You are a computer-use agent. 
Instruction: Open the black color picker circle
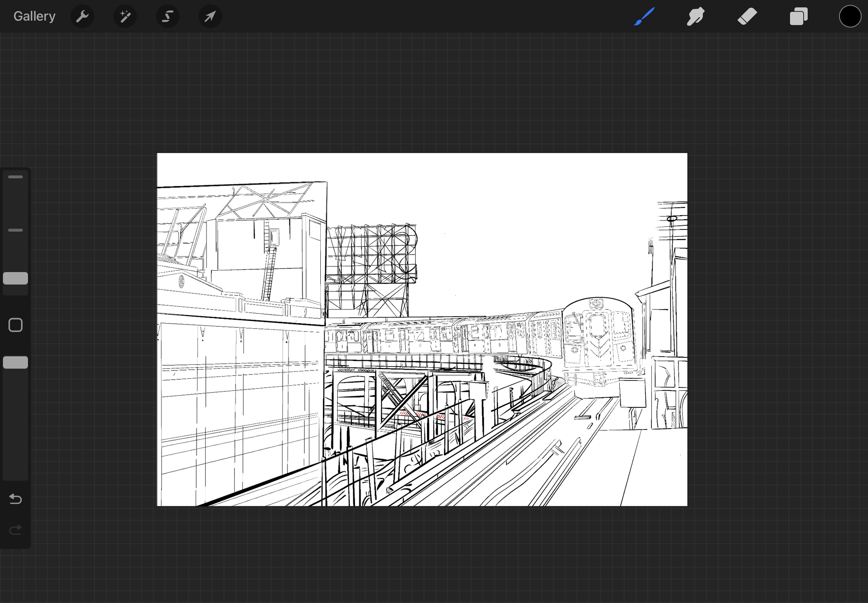[850, 16]
